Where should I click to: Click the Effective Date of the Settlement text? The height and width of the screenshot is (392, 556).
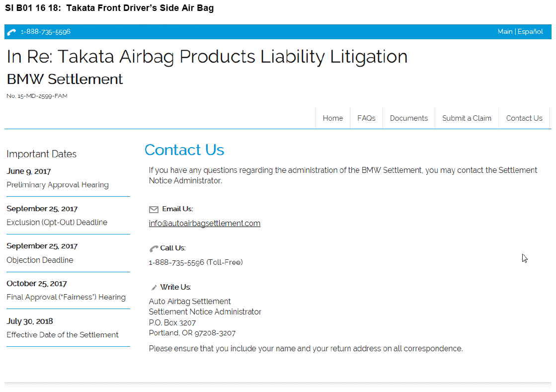point(62,335)
